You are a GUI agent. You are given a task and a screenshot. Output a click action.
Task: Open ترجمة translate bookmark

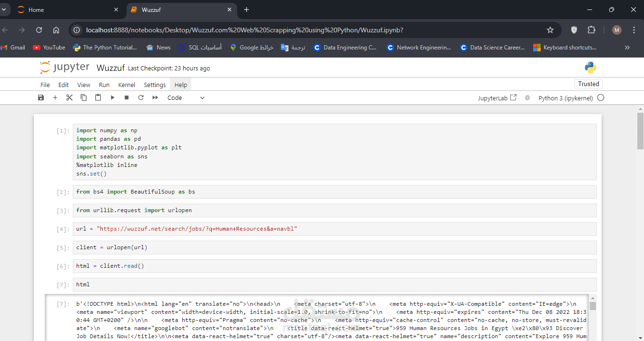pos(293,48)
